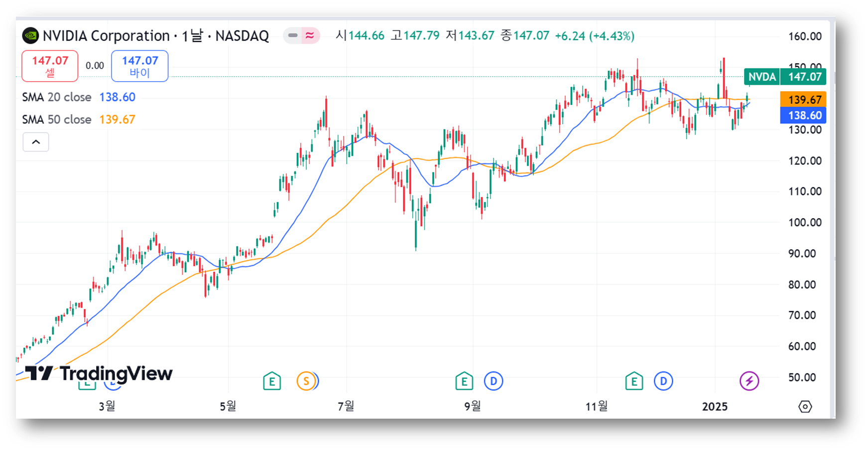Click the gray dash indicator in the status pill
This screenshot has width=868, height=451.
click(x=293, y=35)
